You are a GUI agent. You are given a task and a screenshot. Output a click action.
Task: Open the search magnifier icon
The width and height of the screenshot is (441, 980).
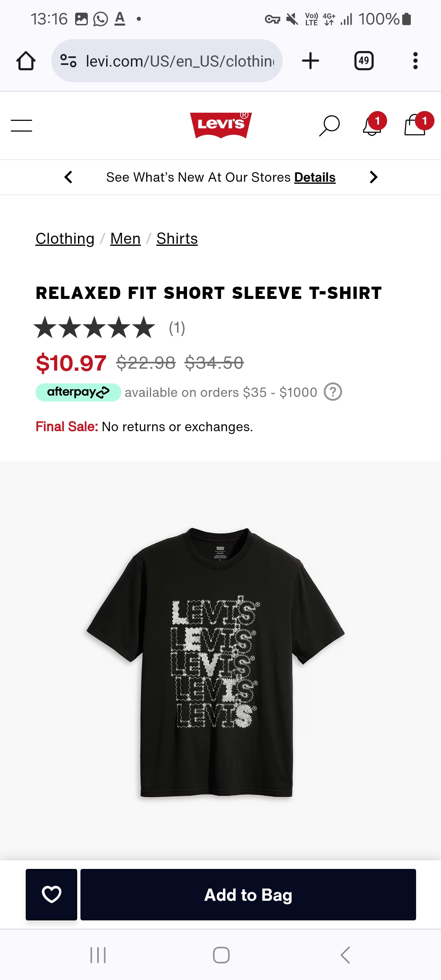click(329, 125)
